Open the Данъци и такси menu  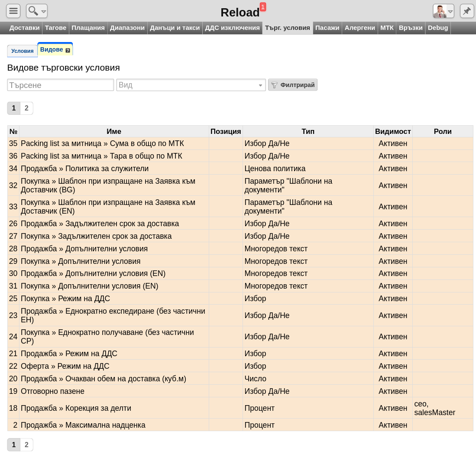coord(175,28)
